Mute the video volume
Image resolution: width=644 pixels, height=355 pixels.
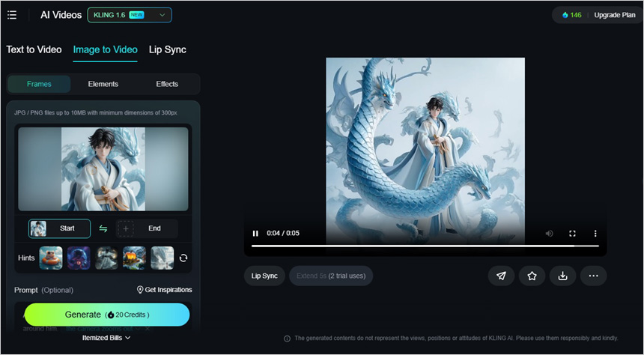pos(549,234)
